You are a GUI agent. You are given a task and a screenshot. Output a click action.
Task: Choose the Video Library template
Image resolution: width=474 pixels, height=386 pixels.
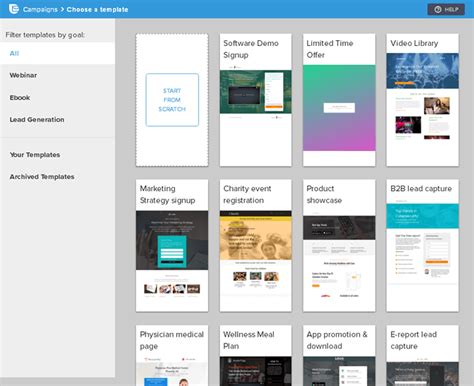pos(423,100)
